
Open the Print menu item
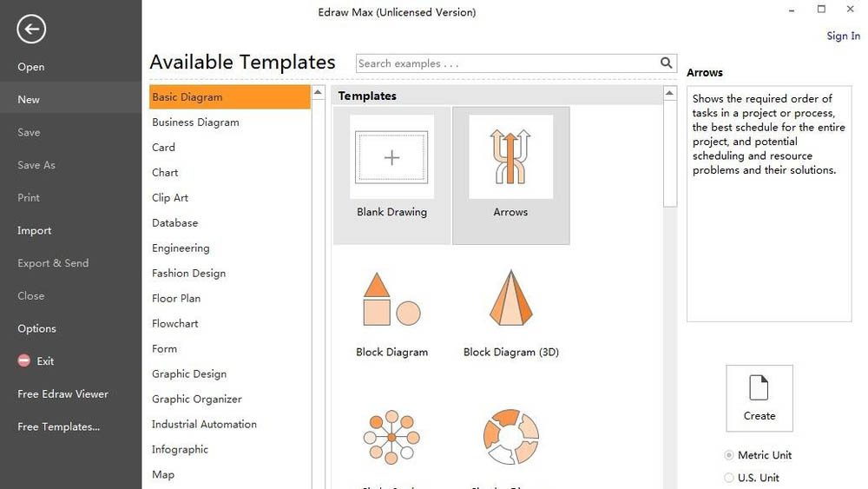click(29, 198)
